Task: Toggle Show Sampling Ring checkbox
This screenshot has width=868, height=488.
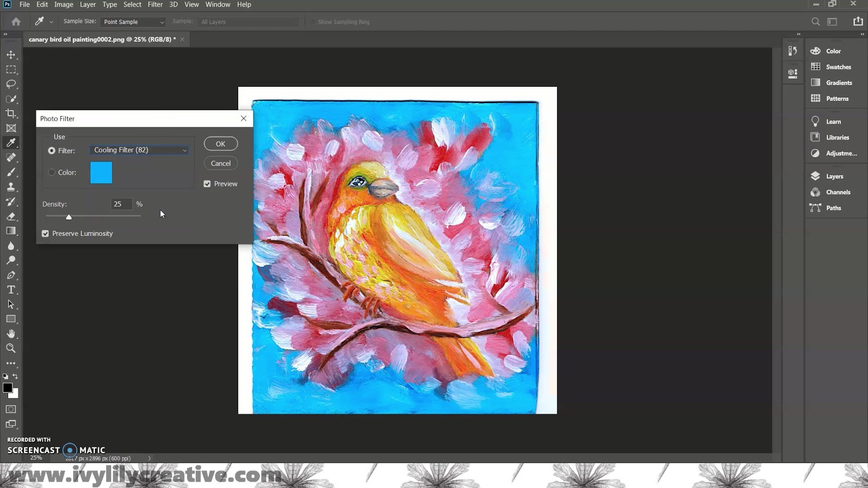Action: click(313, 22)
